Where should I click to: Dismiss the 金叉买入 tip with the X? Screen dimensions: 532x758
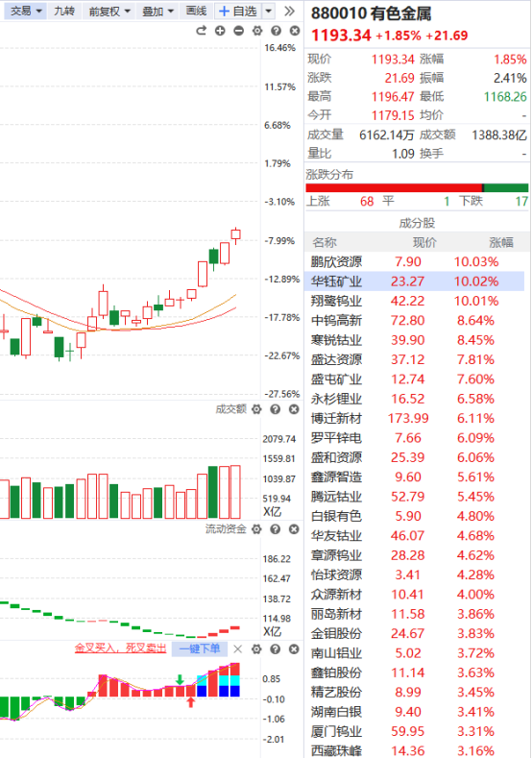(x=238, y=648)
